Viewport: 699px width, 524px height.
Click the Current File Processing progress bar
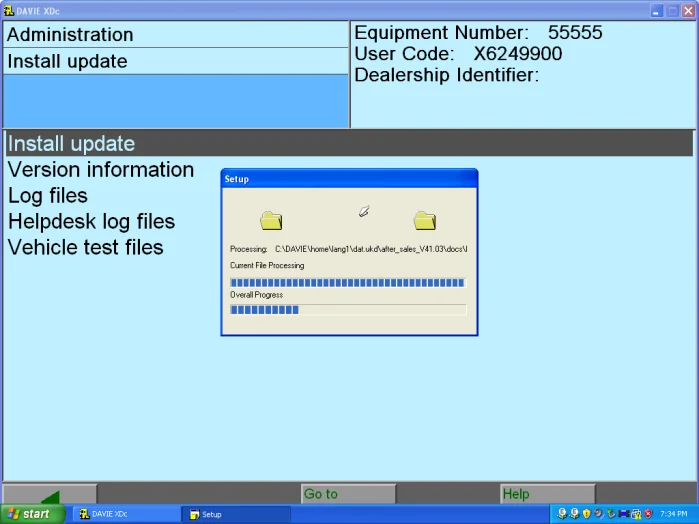348,283
